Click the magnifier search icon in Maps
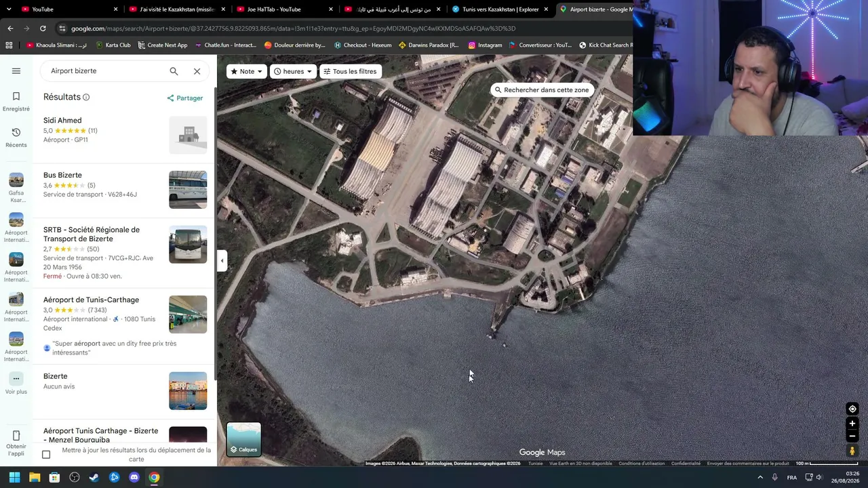The height and width of the screenshot is (488, 868). pyautogui.click(x=174, y=71)
